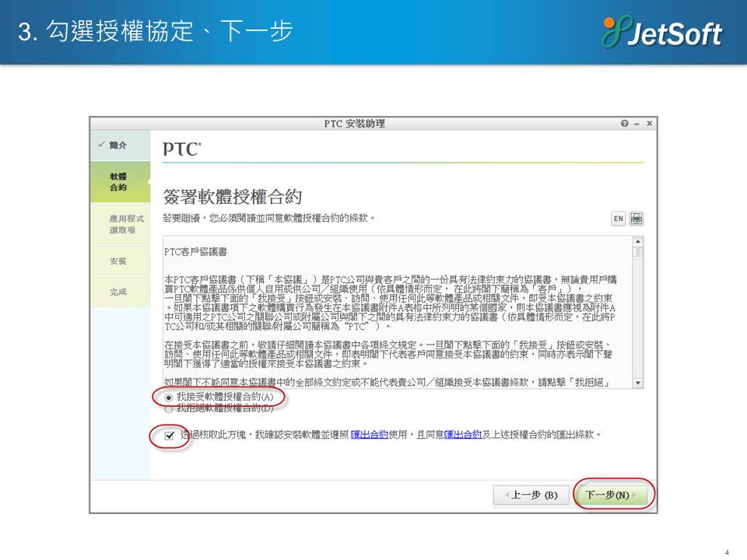Close the PTC installation assistant window
The width and height of the screenshot is (747, 560).
(x=649, y=124)
